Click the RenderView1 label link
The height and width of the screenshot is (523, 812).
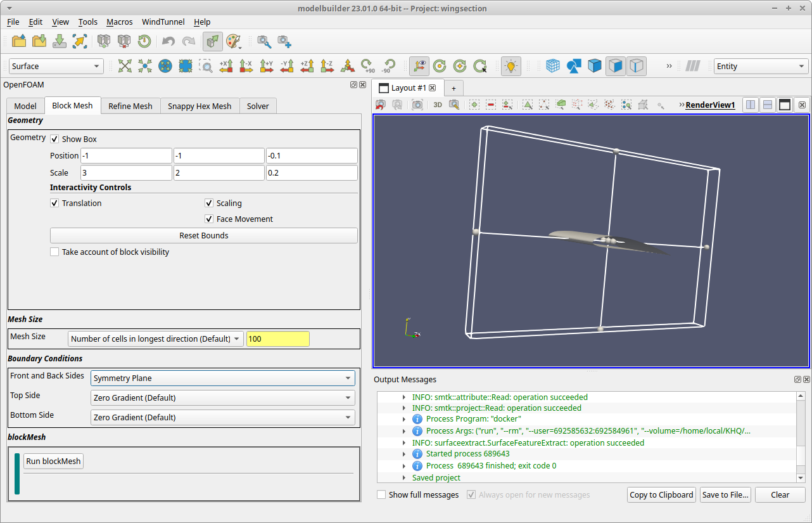[x=710, y=105]
